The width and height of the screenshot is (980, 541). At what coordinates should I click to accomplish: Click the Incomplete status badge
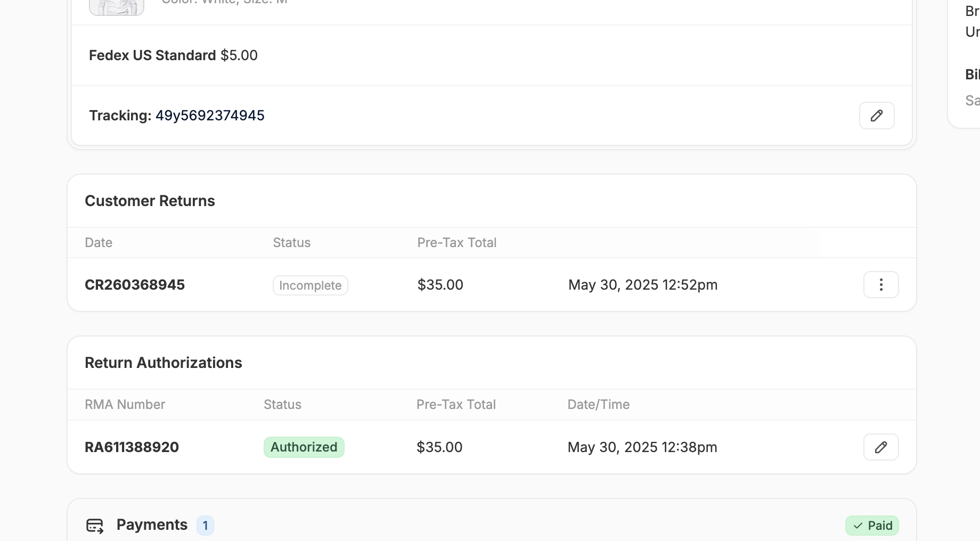(310, 285)
